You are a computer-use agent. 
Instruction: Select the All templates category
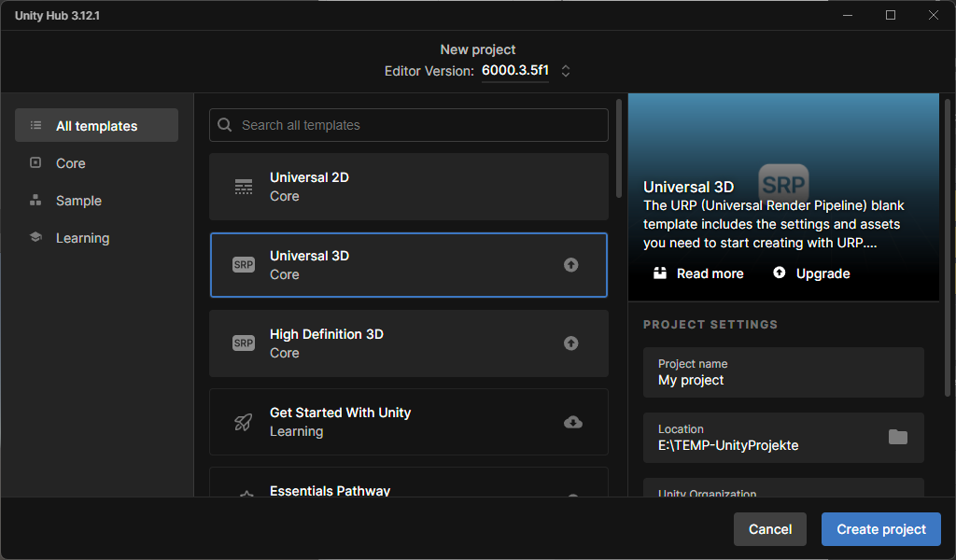[96, 126]
